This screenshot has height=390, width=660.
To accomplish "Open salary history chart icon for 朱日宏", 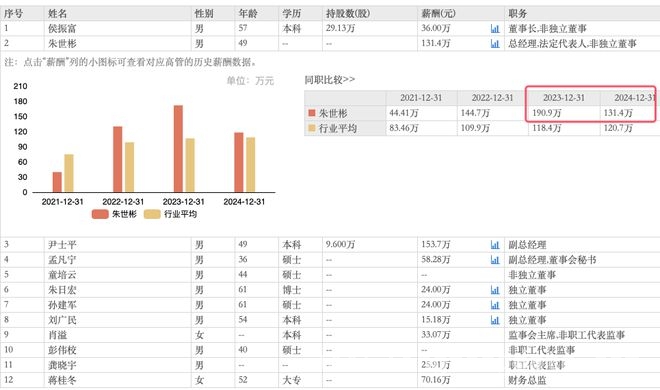I will [x=495, y=290].
